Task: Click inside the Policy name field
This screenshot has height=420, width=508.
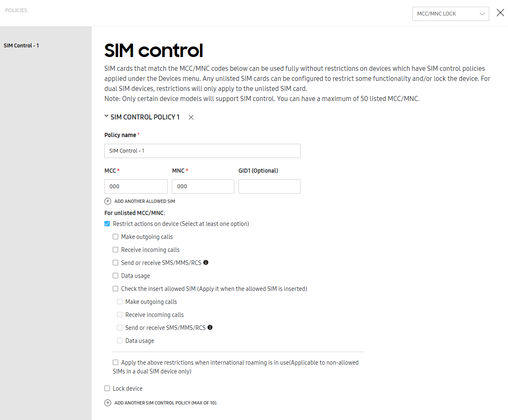Action: coord(202,151)
